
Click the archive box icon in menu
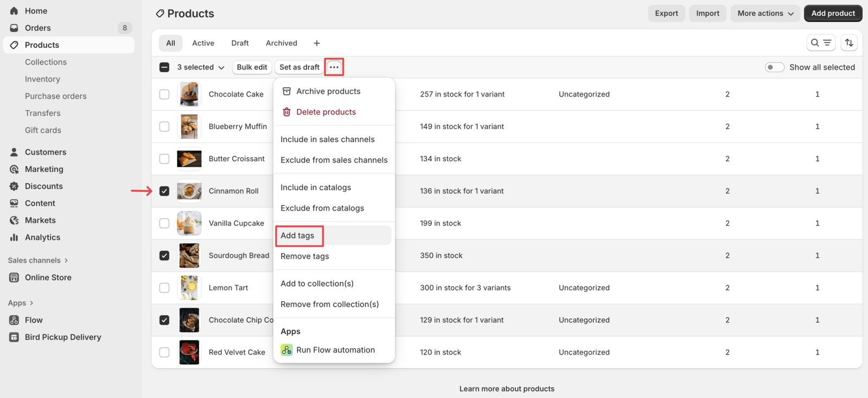click(287, 92)
